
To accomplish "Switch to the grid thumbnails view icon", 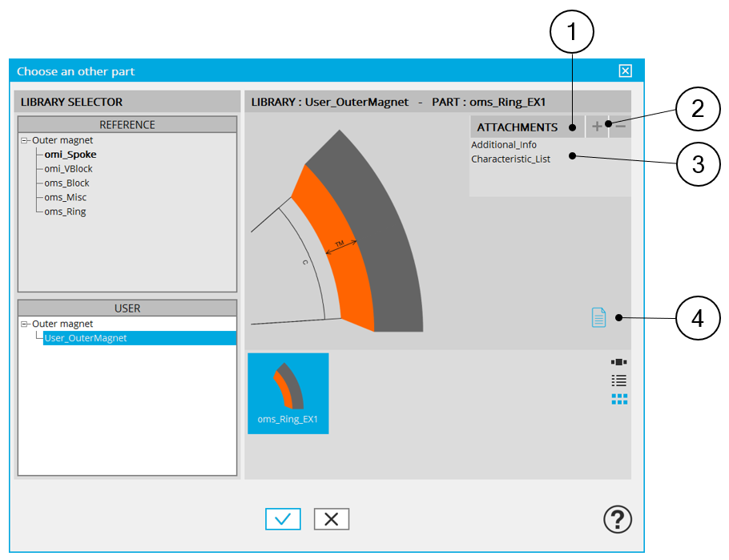I will [618, 399].
